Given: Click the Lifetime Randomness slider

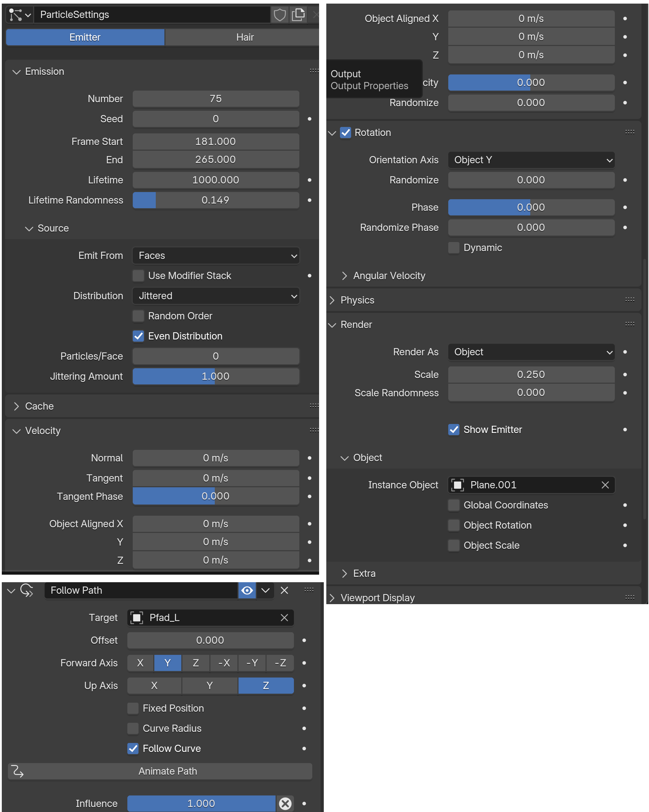Looking at the screenshot, I should 215,200.
